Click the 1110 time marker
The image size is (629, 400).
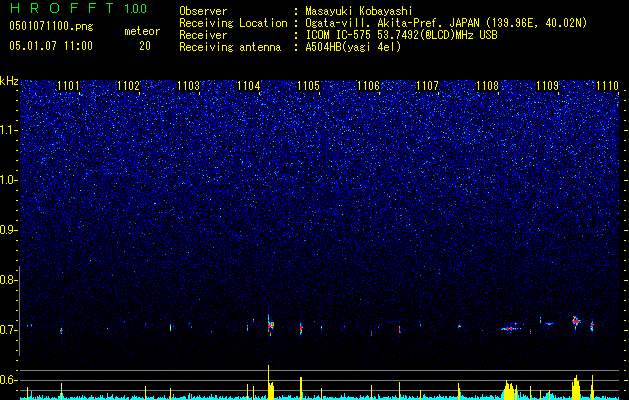(x=607, y=86)
